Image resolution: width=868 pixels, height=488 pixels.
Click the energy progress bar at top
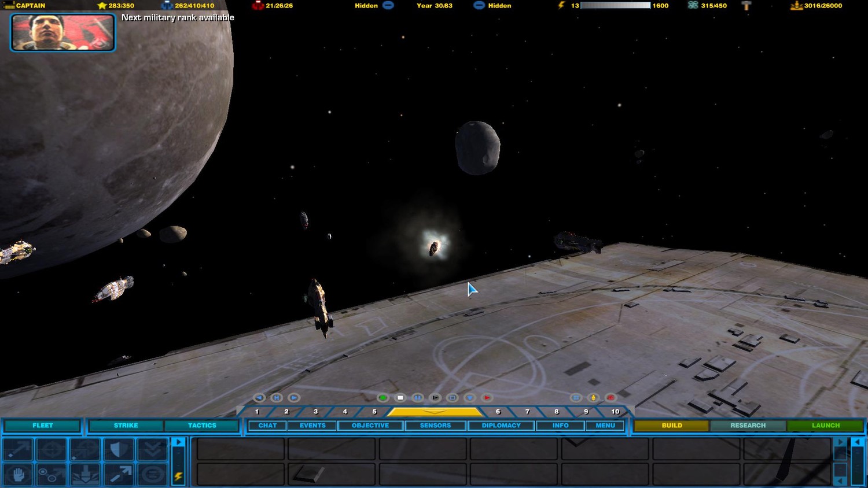[x=615, y=6]
